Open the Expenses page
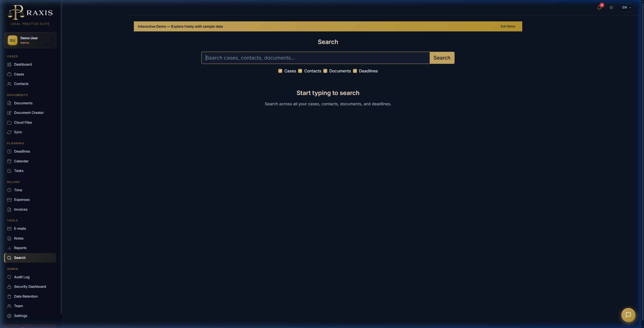644x328 pixels. point(30,200)
